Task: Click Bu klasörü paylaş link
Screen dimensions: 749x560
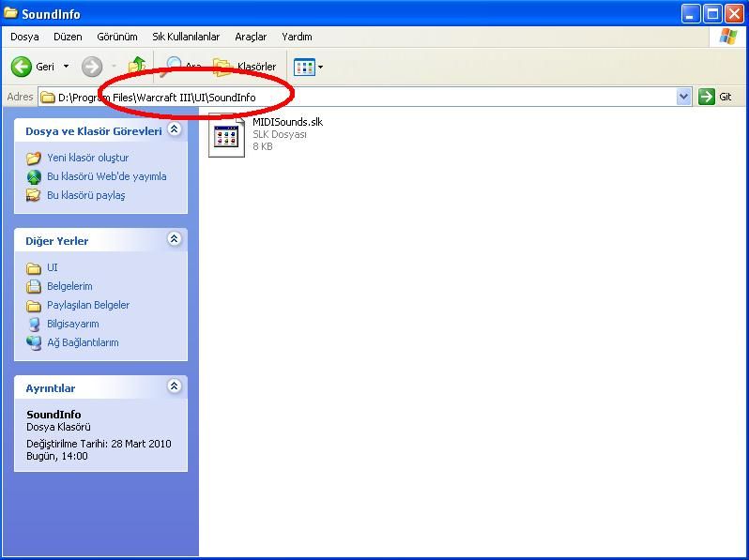Action: point(86,195)
